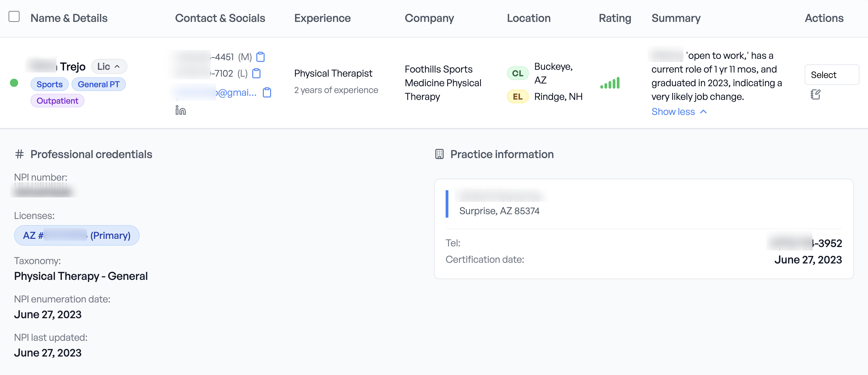Expand the Lic dropdown next to Trejo
Image resolution: width=868 pixels, height=375 pixels.
tap(109, 66)
